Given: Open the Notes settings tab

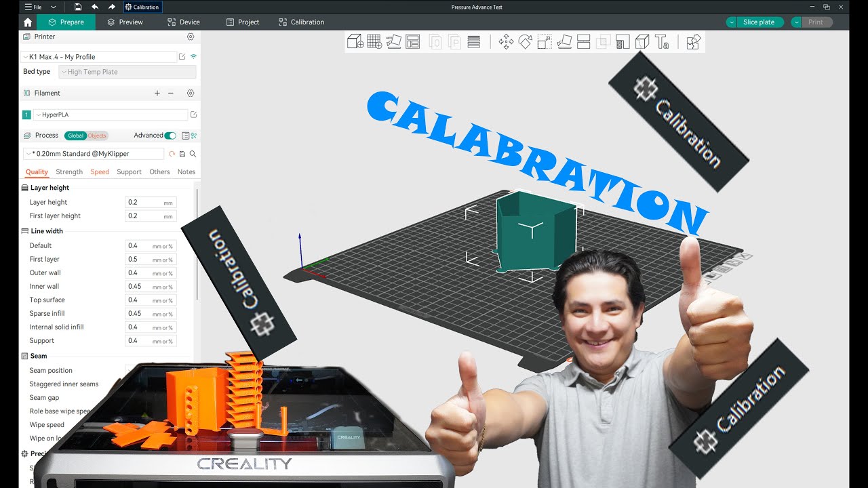Looking at the screenshot, I should click(x=186, y=172).
